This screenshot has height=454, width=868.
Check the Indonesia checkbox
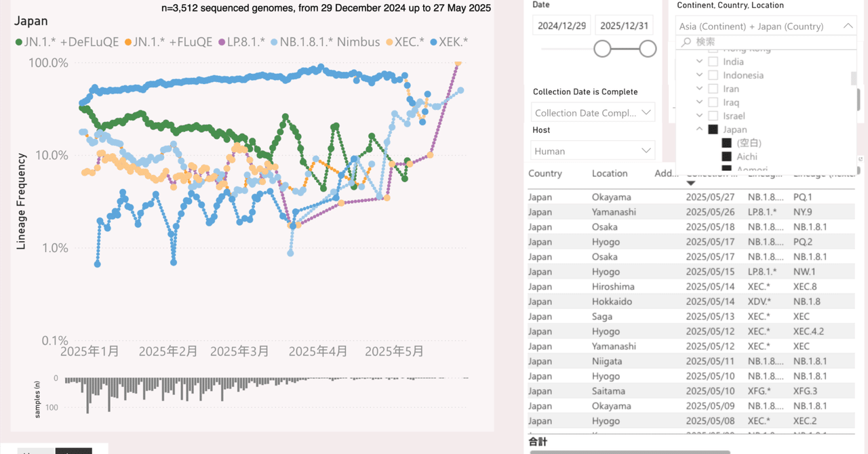pyautogui.click(x=713, y=75)
